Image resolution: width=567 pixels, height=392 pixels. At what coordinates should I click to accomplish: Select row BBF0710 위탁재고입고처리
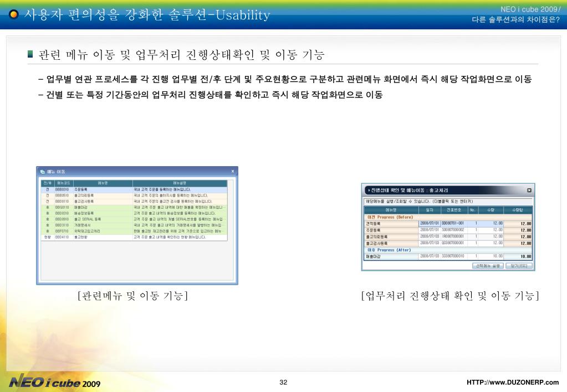[x=134, y=231]
